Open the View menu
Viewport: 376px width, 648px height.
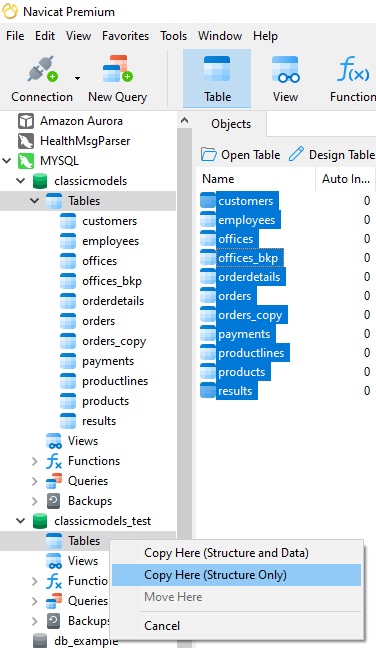[79, 36]
